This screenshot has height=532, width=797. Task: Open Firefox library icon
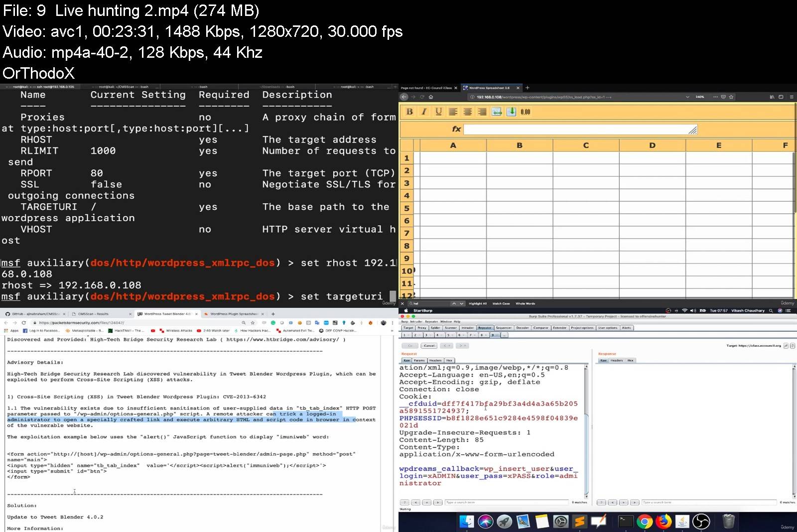pyautogui.click(x=772, y=97)
